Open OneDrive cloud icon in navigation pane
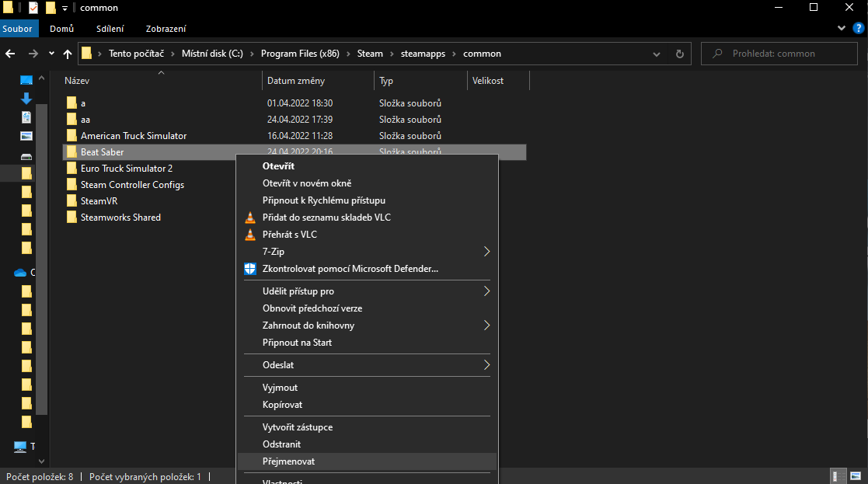The height and width of the screenshot is (484, 868). [x=20, y=273]
